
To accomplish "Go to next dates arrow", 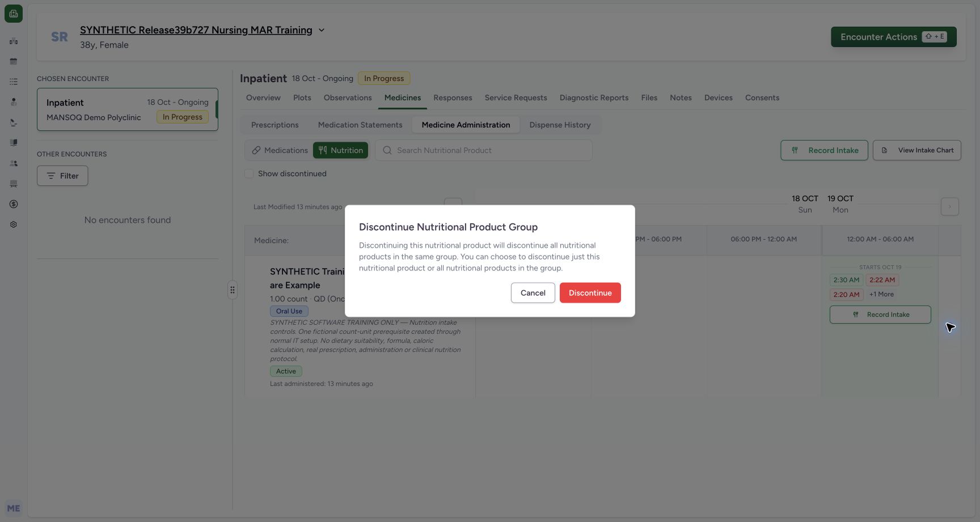I will 950,206.
